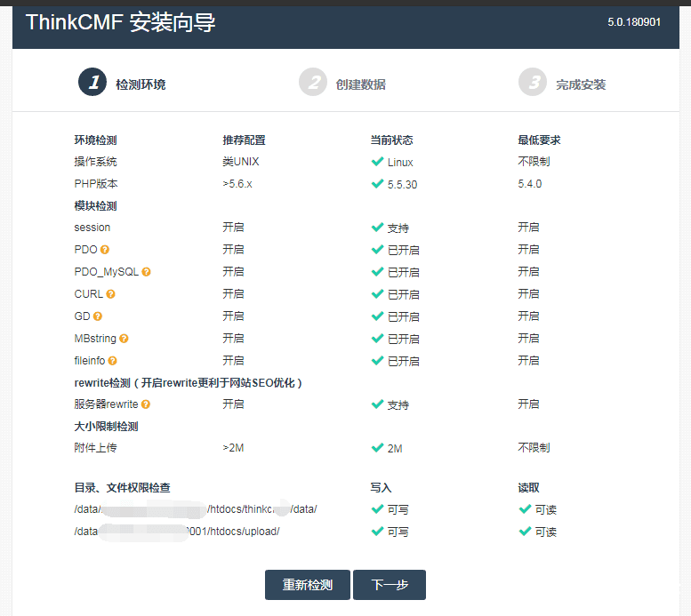
Task: Click the 服务器rewrite help question mark icon
Action: pos(146,404)
